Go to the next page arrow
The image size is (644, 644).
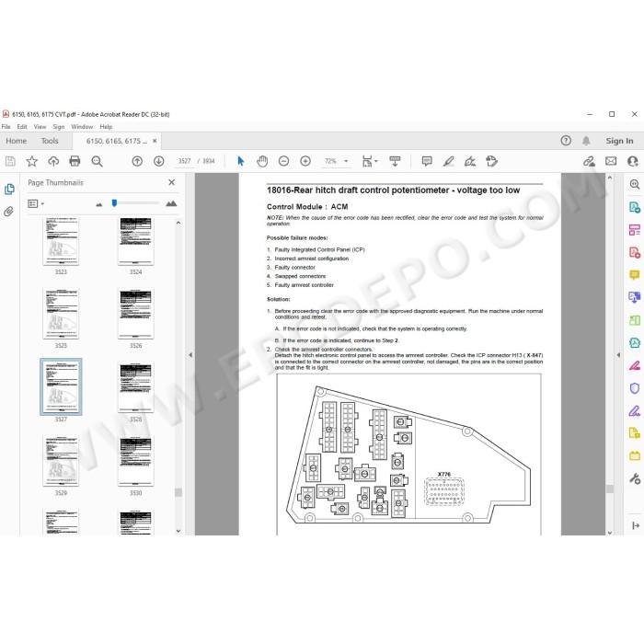coord(159,161)
